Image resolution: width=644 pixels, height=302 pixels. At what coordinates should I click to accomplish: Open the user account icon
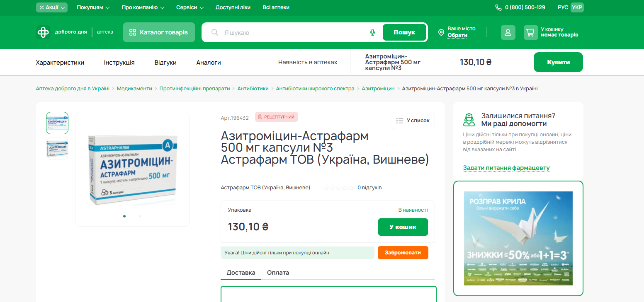(x=508, y=32)
